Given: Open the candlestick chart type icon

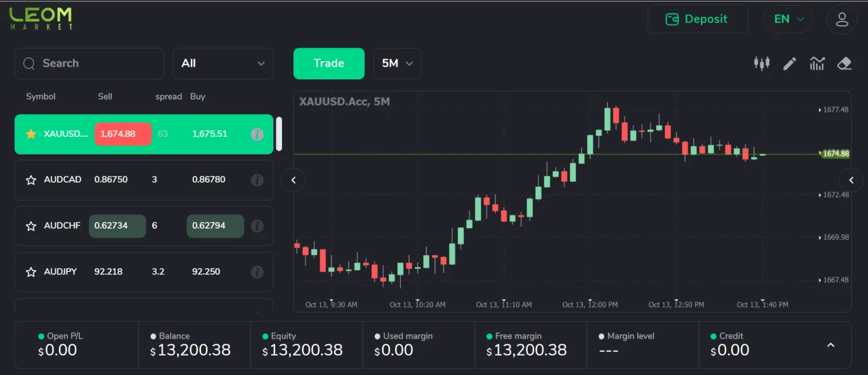Looking at the screenshot, I should [x=761, y=63].
